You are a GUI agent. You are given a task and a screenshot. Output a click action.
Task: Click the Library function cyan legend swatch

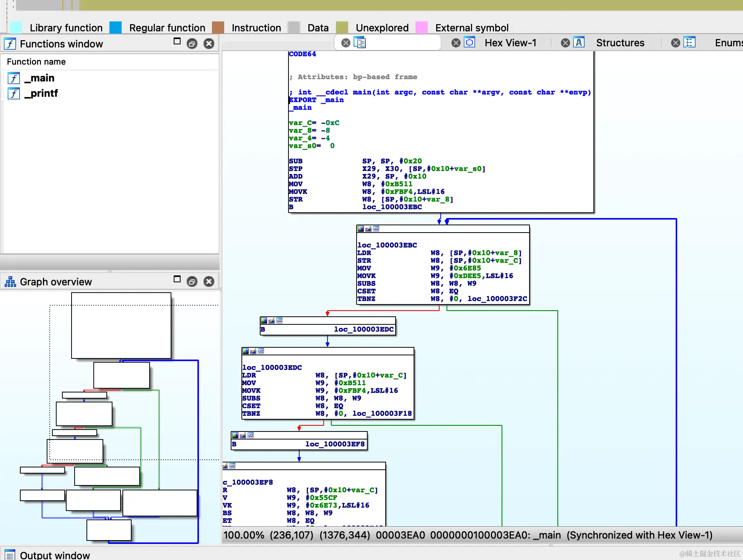16,28
